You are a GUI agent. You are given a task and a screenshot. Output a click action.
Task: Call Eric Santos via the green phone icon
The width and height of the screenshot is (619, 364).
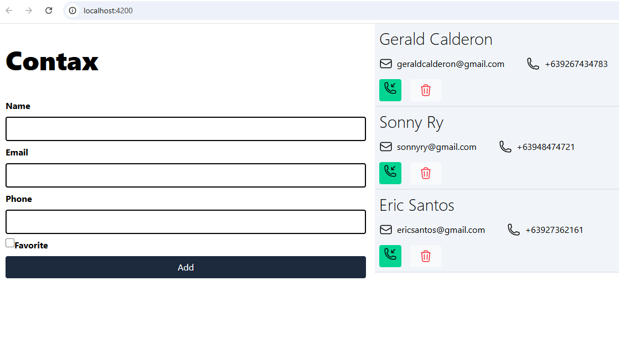pyautogui.click(x=390, y=256)
